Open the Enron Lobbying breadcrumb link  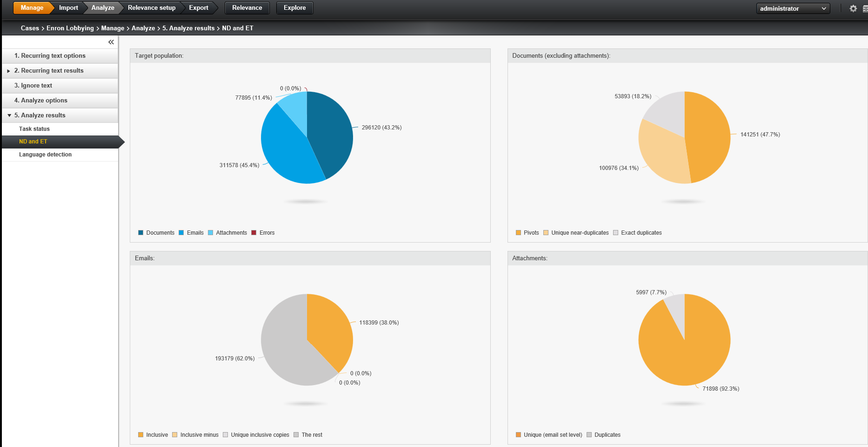70,28
